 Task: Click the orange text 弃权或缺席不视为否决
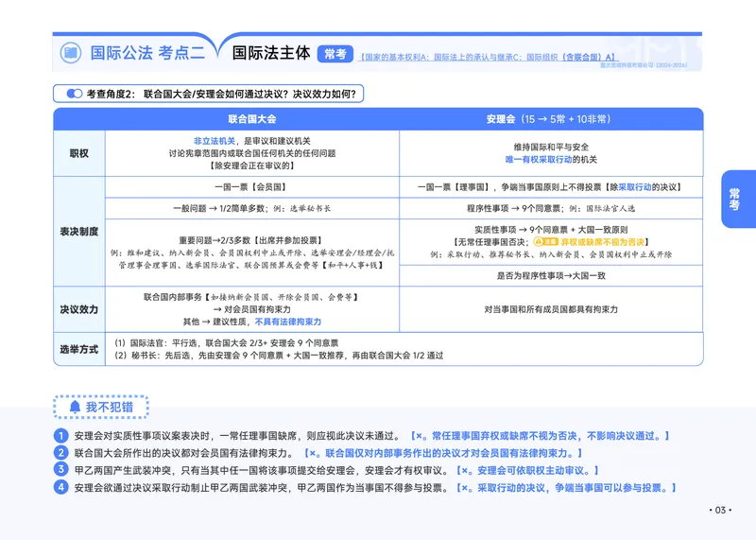603,242
